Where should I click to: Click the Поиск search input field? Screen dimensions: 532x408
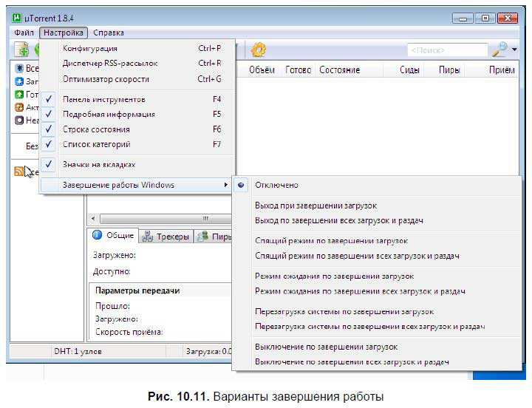tap(446, 50)
